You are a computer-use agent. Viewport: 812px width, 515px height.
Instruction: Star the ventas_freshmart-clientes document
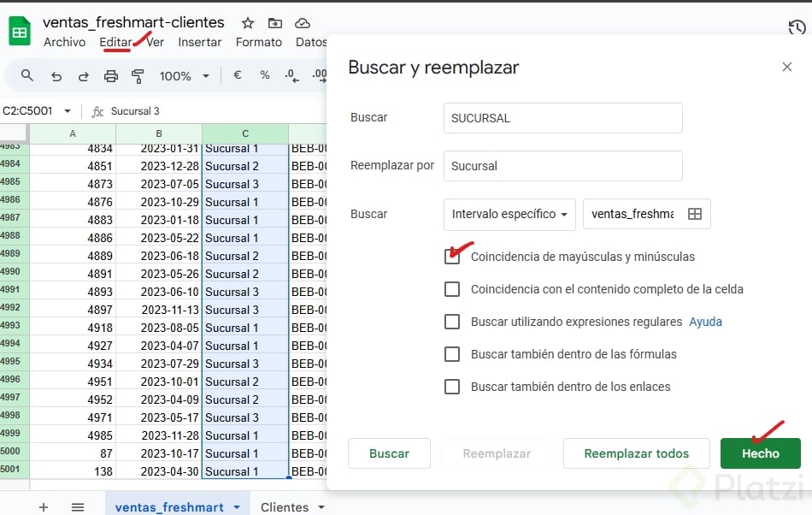(x=248, y=23)
